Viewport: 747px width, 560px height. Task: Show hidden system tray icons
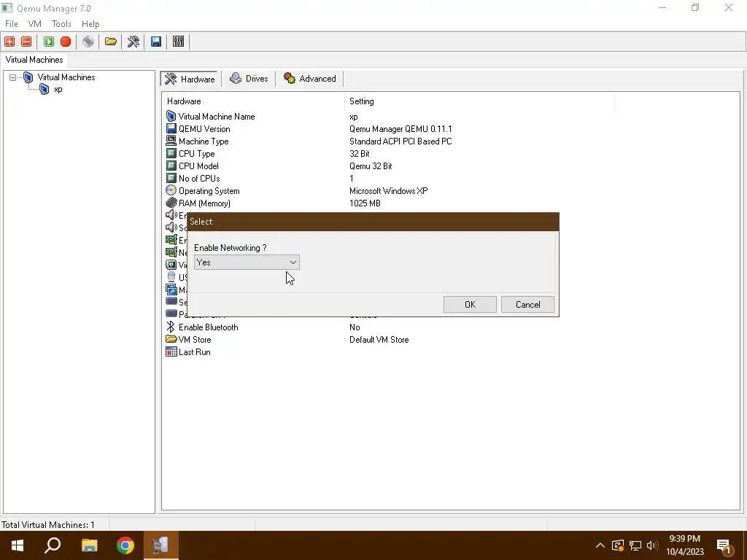pos(600,545)
